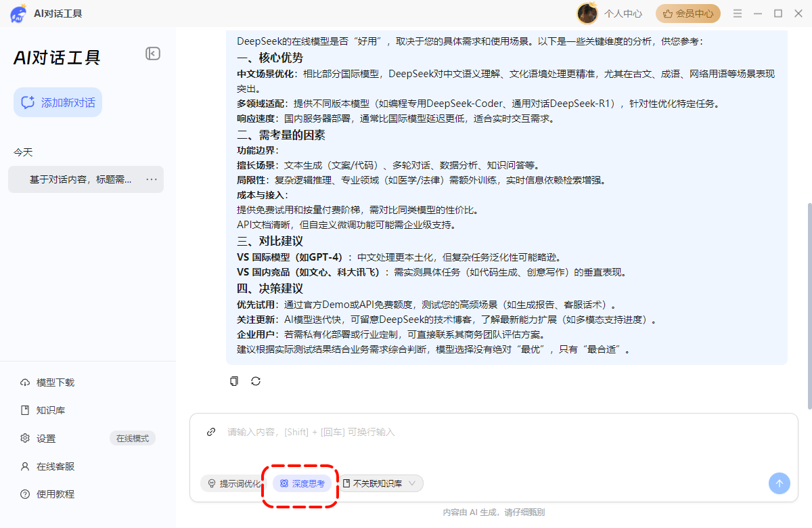Viewport: 812px width, 528px height.
Task: Minimize the window
Action: coord(758,14)
